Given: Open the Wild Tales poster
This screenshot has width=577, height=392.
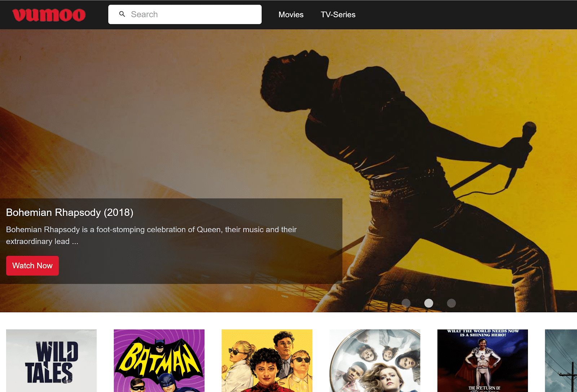Looking at the screenshot, I should [x=51, y=361].
